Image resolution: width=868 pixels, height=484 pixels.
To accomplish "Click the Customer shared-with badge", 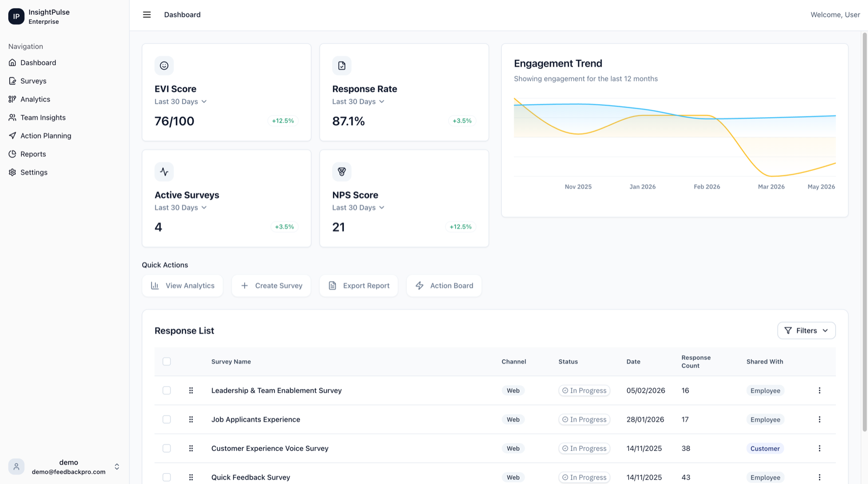I will 765,449.
